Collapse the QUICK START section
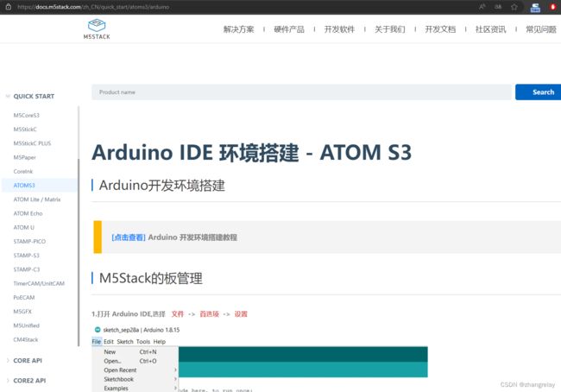 (x=8, y=97)
